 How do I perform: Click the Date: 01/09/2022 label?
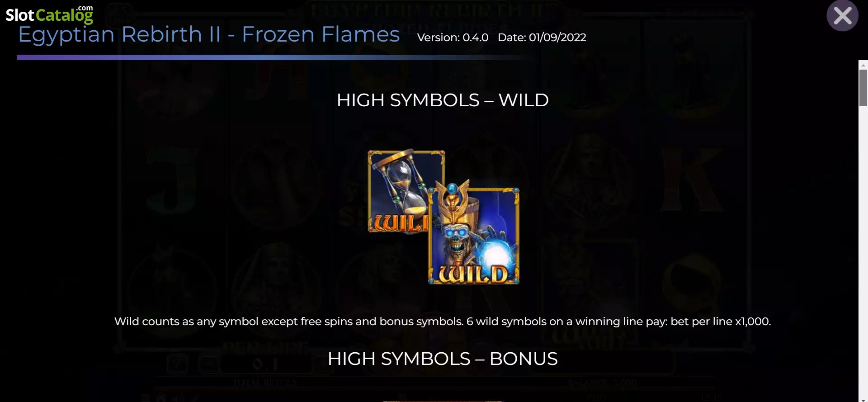tap(542, 38)
